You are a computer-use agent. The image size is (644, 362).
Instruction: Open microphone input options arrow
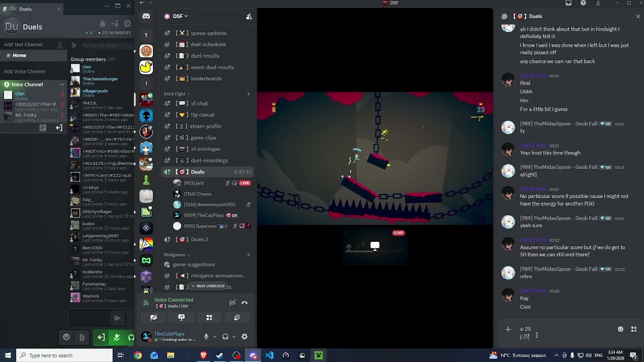point(214,337)
